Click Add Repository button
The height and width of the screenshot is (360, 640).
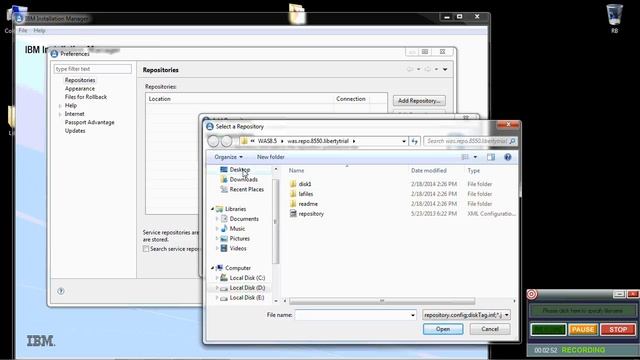click(x=419, y=101)
